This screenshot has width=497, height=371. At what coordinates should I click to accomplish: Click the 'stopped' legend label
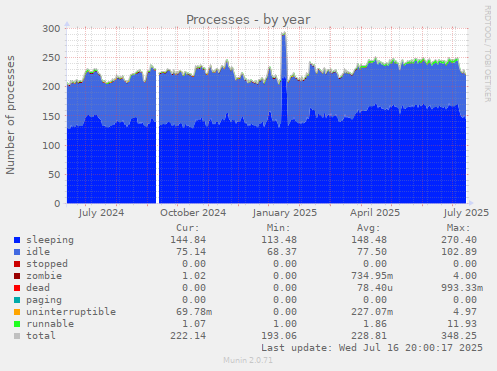click(x=47, y=264)
